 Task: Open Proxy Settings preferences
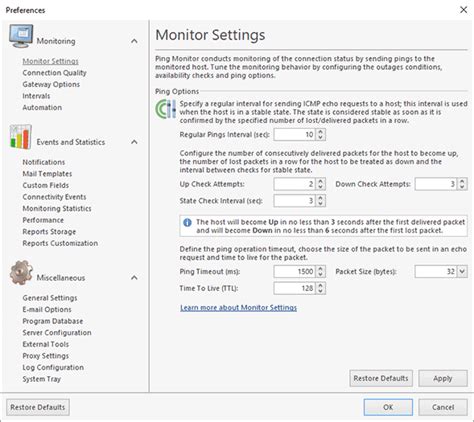coord(45,356)
